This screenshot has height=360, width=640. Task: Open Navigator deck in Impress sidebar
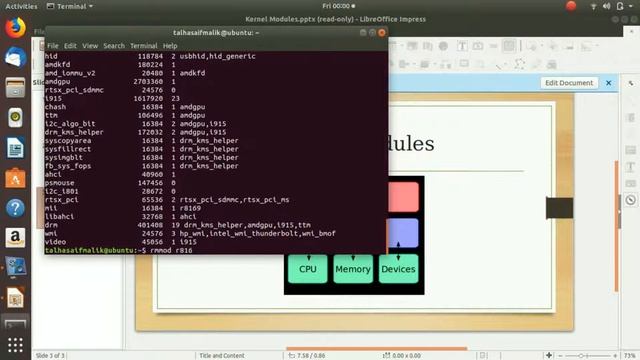(631, 200)
